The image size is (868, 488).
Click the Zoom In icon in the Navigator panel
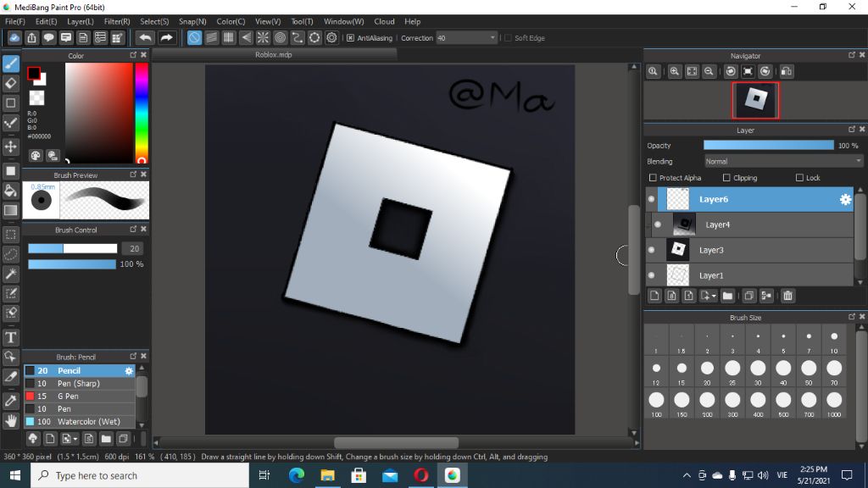pyautogui.click(x=674, y=71)
